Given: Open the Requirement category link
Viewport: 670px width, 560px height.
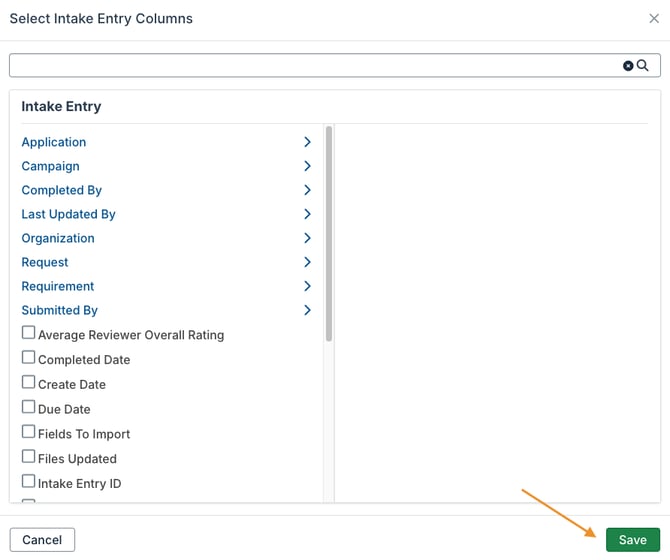Looking at the screenshot, I should click(x=58, y=286).
